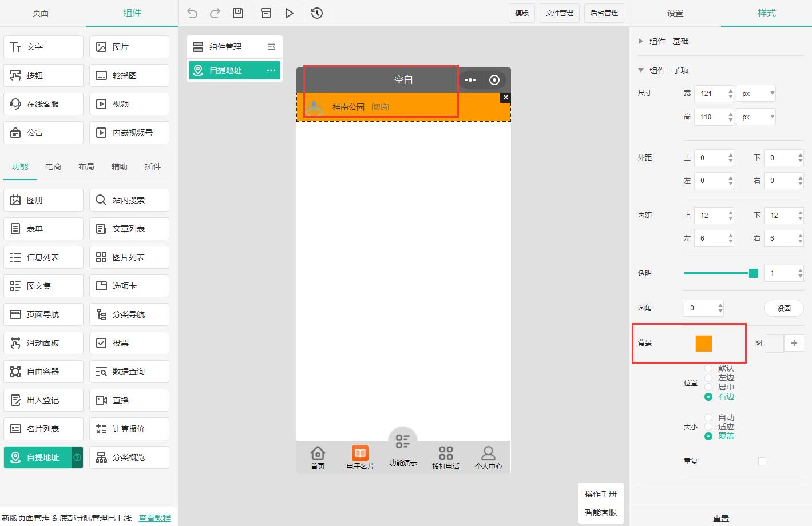This screenshot has width=812, height=526.
Task: Open the history clock icon
Action: [x=317, y=13]
